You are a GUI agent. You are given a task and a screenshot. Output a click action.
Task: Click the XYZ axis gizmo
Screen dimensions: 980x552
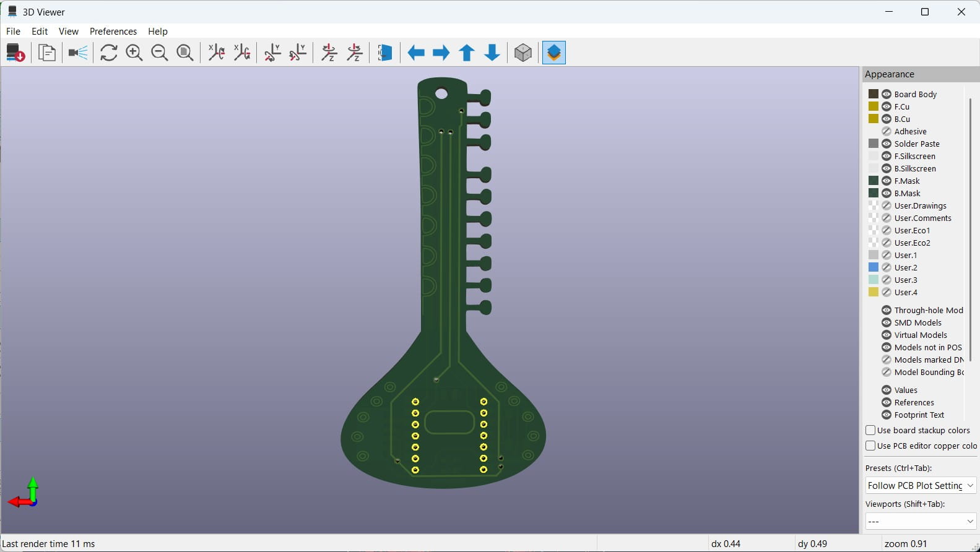pyautogui.click(x=24, y=493)
